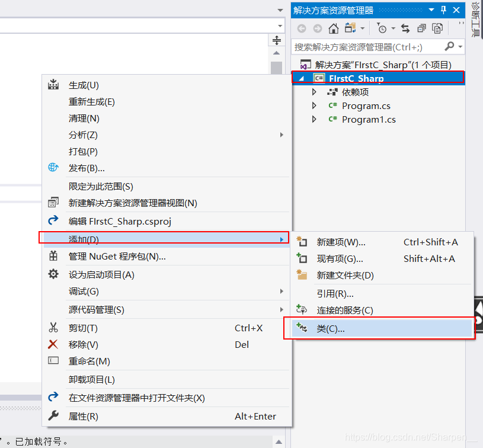The height and width of the screenshot is (448, 483).
Task: Click the new item icon beside 新建项(W)
Action: pyautogui.click(x=302, y=242)
